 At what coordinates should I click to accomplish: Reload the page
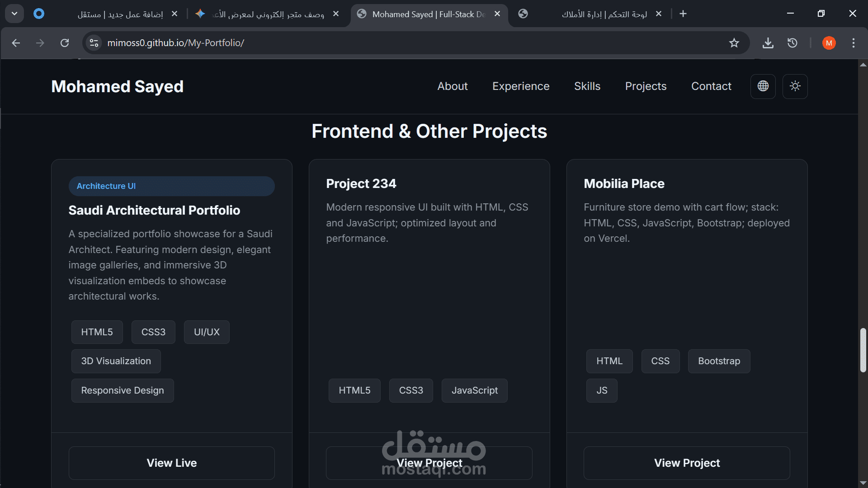click(x=65, y=43)
